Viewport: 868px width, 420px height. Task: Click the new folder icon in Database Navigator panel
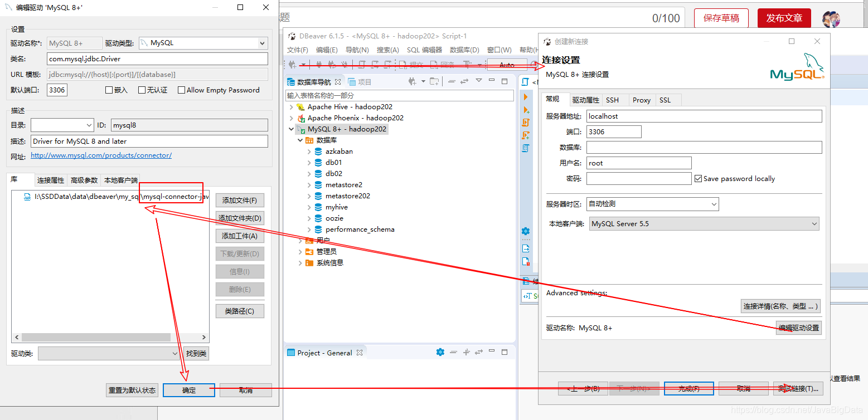(433, 81)
